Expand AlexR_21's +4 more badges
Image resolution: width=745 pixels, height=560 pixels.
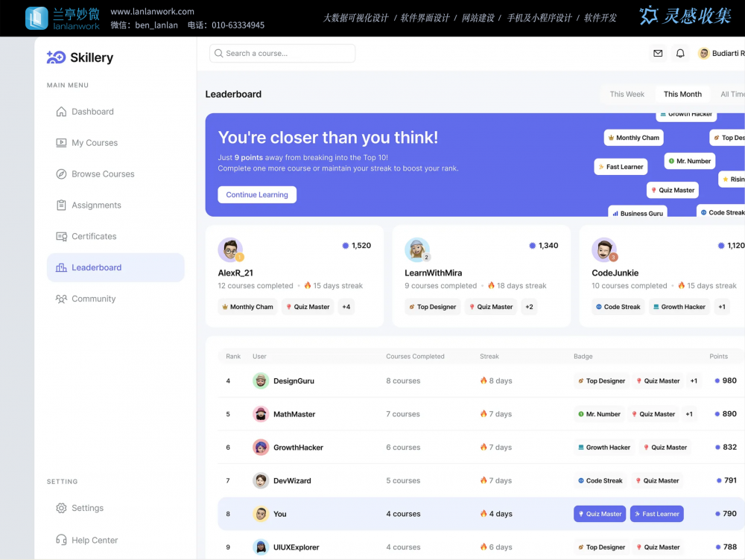click(346, 307)
